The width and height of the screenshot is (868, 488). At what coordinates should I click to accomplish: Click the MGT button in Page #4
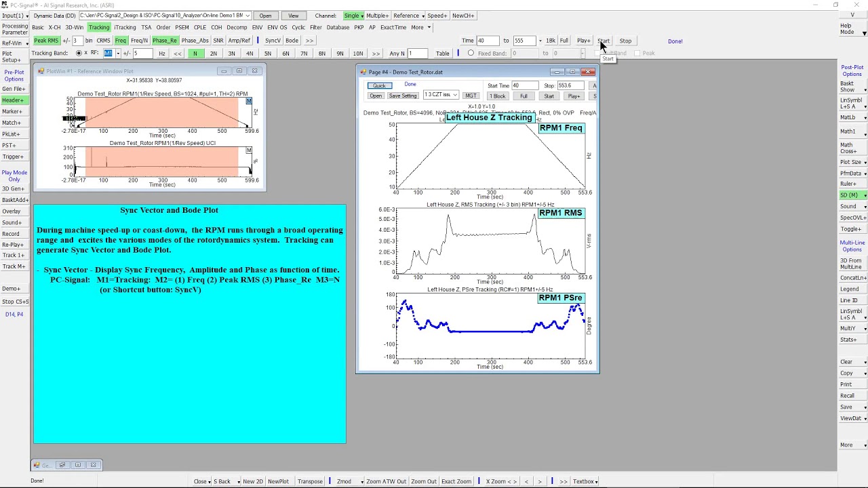point(471,96)
